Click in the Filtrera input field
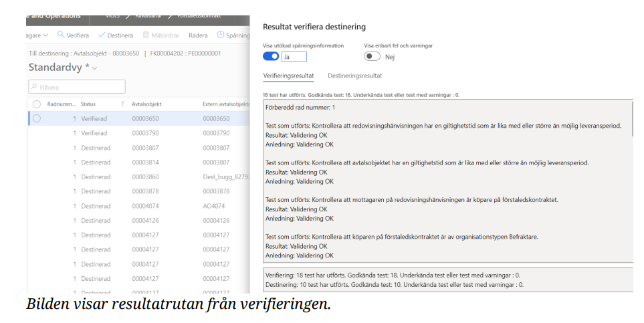 point(80,87)
